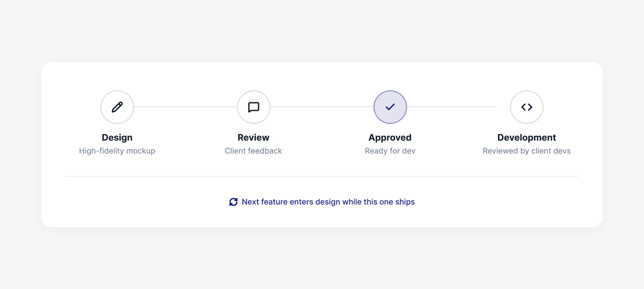This screenshot has height=289, width=644.
Task: Click "High-fidelity mockup" subtitle
Action: pyautogui.click(x=117, y=151)
